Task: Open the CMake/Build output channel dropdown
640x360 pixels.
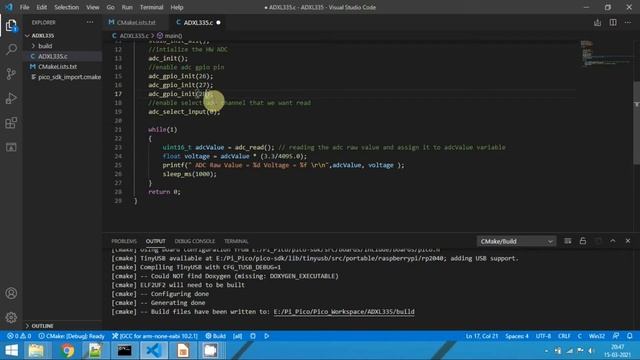Action: [516, 241]
